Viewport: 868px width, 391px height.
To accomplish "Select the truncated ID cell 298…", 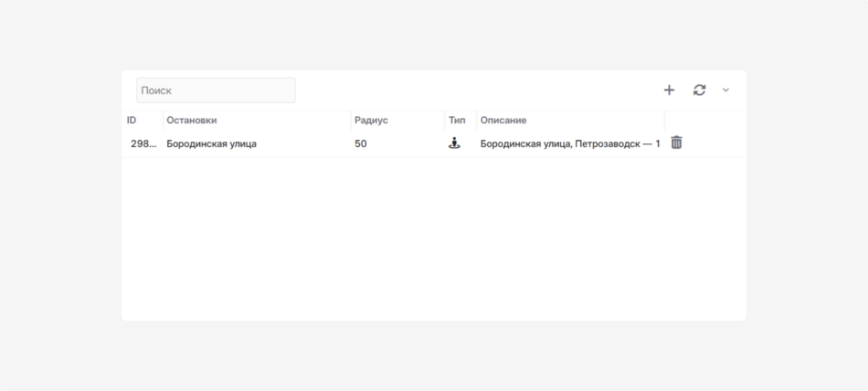I will click(x=143, y=143).
